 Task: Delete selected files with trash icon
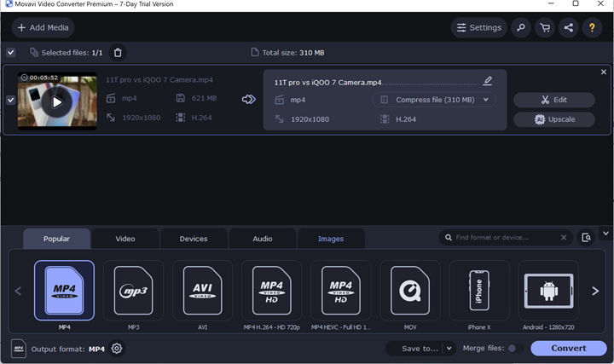[118, 53]
